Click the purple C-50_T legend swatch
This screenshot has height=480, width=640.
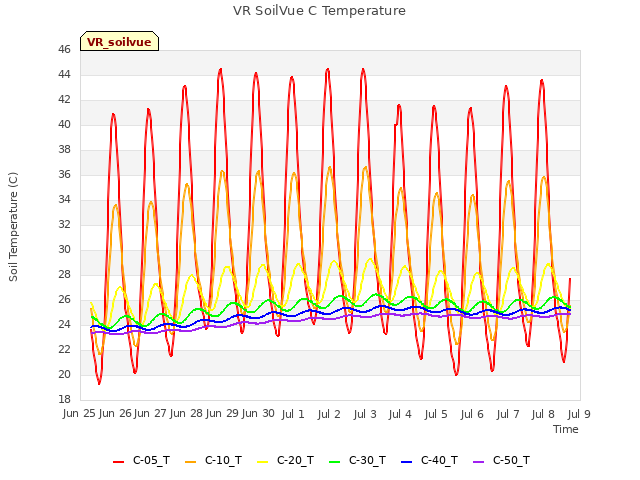coord(478,462)
